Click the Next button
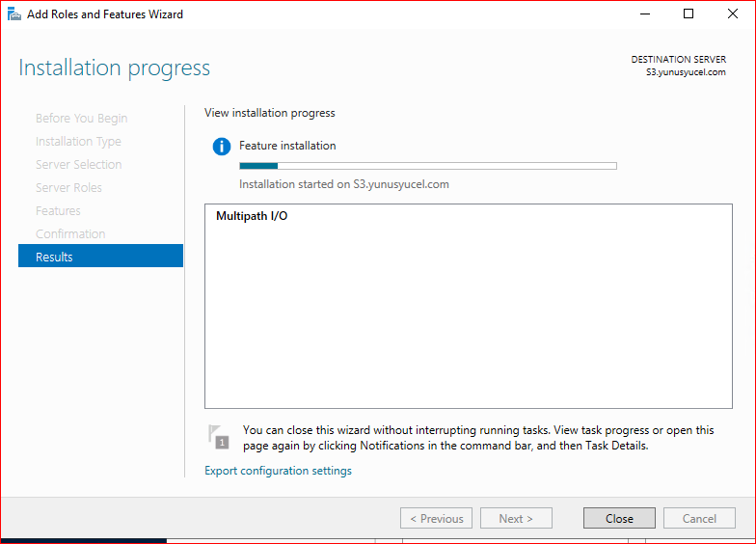This screenshot has height=544, width=756. point(516,518)
